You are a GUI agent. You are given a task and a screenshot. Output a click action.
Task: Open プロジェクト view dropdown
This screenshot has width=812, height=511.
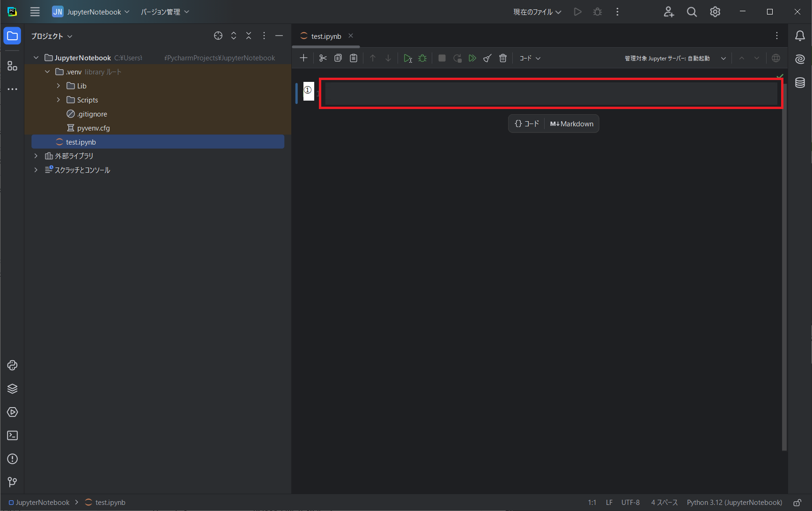(x=52, y=36)
